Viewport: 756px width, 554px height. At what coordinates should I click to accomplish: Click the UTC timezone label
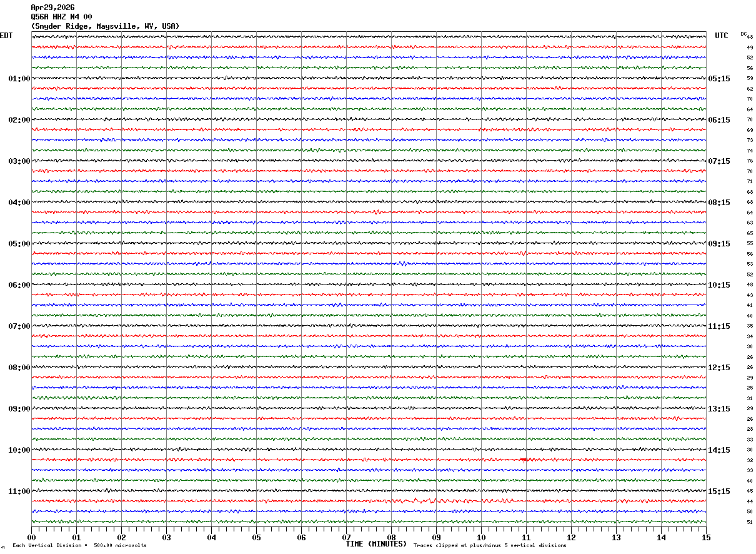pyautogui.click(x=722, y=36)
